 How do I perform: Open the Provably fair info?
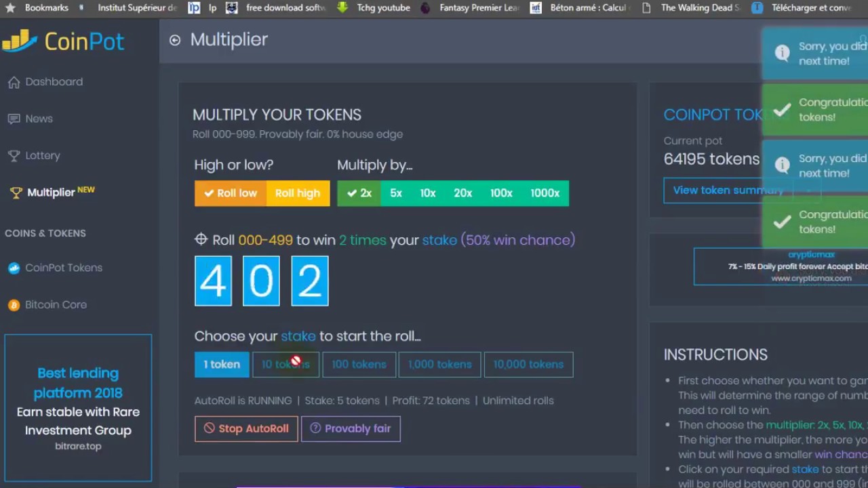(351, 429)
